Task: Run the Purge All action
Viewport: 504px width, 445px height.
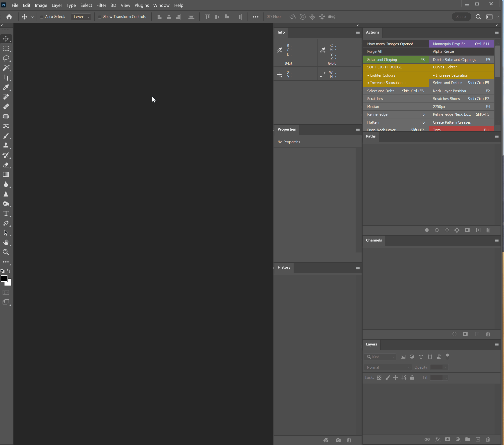Action: (396, 51)
